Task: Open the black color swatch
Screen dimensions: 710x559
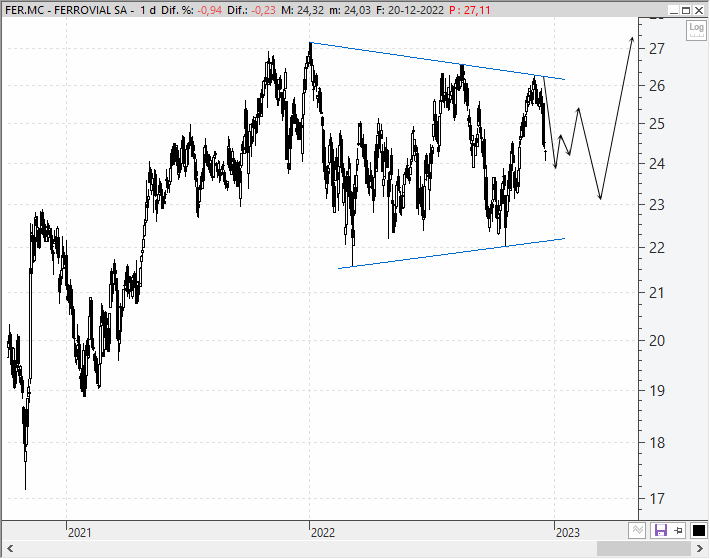Action: pos(699,530)
